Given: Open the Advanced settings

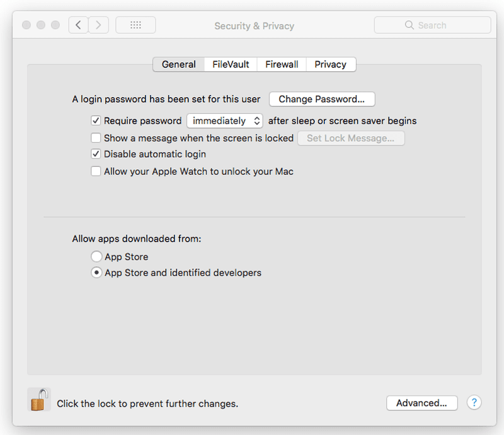Looking at the screenshot, I should 421,403.
